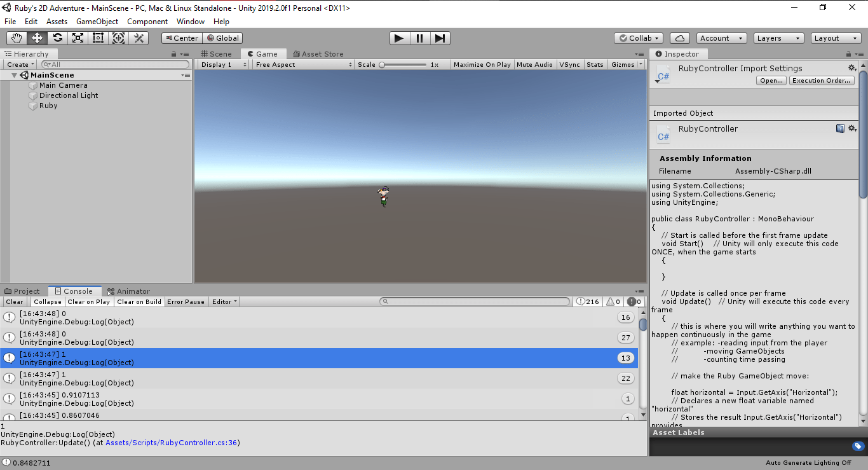The width and height of the screenshot is (868, 470).
Task: Open the Inspector settings gear icon
Action: [852, 68]
